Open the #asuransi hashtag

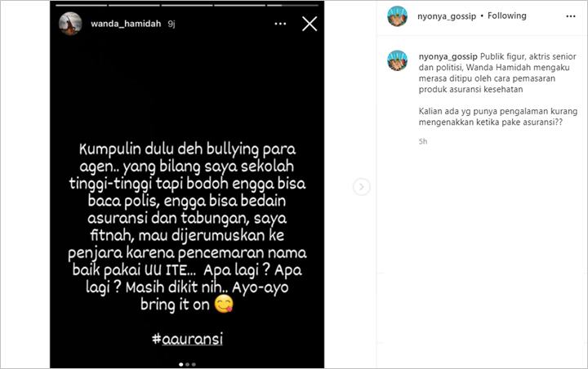pyautogui.click(x=188, y=339)
